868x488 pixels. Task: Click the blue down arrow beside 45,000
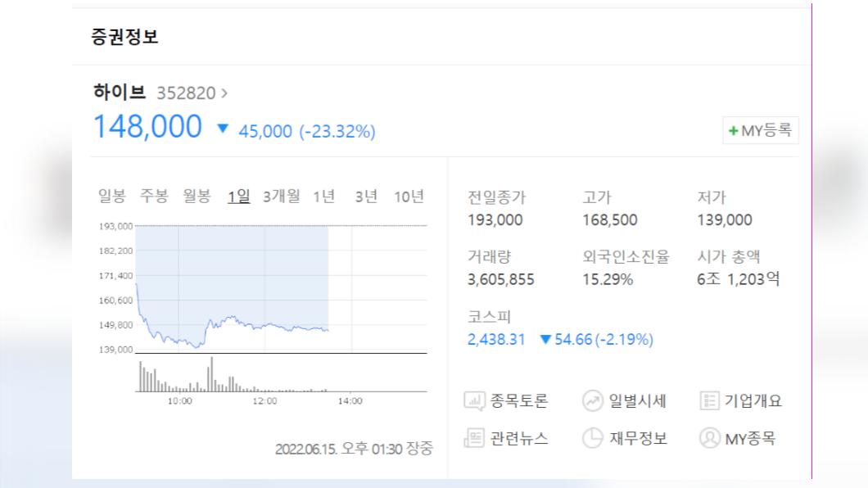[x=223, y=129]
